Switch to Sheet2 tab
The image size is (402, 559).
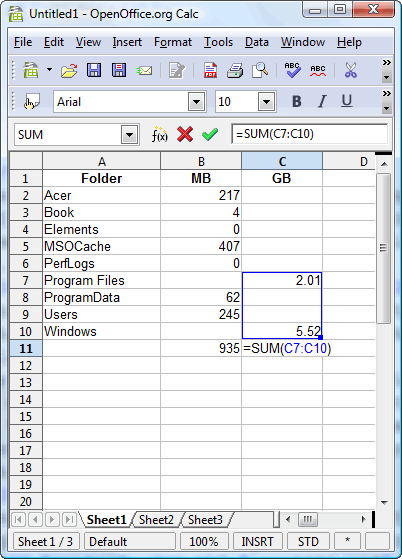point(156,520)
